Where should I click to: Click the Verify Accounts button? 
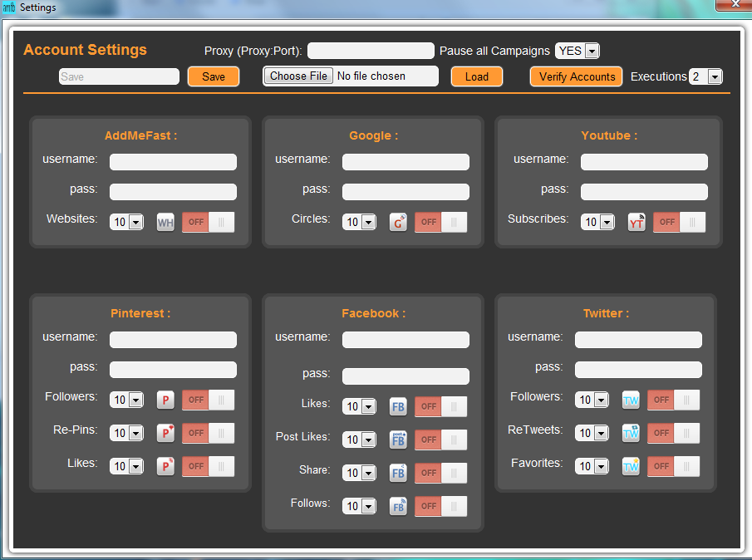click(x=577, y=76)
